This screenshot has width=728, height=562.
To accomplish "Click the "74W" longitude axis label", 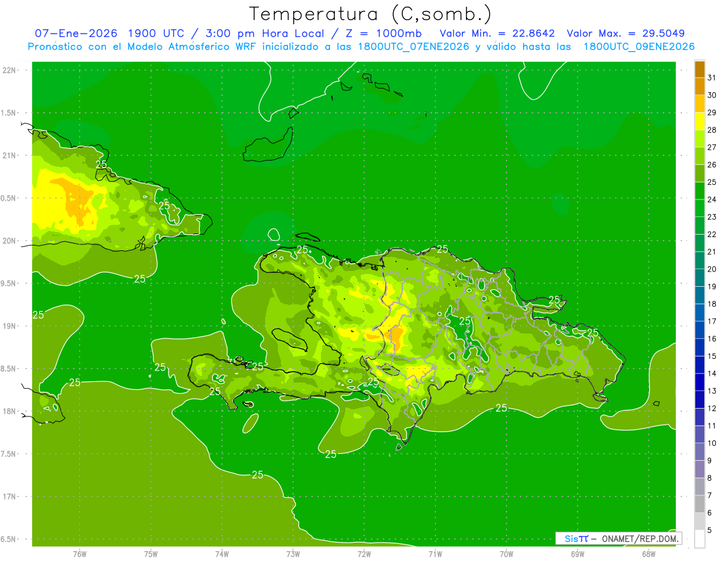I will tap(222, 554).
